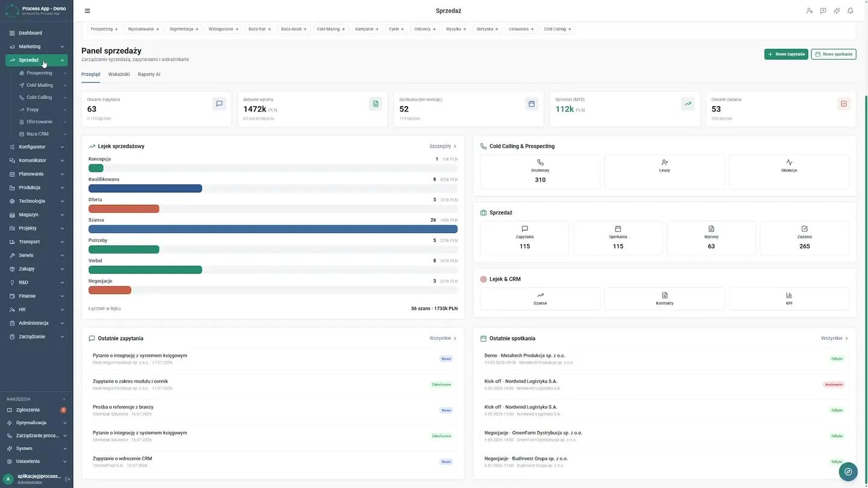Toggle the hamburger sidebar menu

click(87, 11)
